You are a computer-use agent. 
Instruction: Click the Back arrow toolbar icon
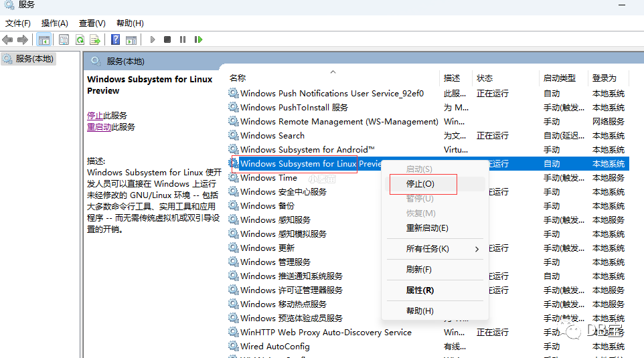coord(7,40)
